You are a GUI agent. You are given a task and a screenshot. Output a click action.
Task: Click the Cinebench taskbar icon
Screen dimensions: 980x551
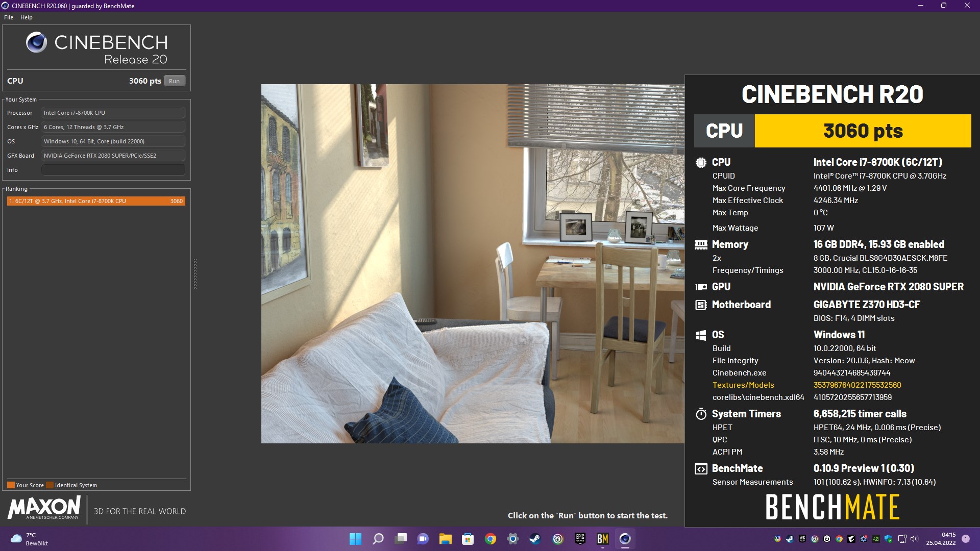625,539
